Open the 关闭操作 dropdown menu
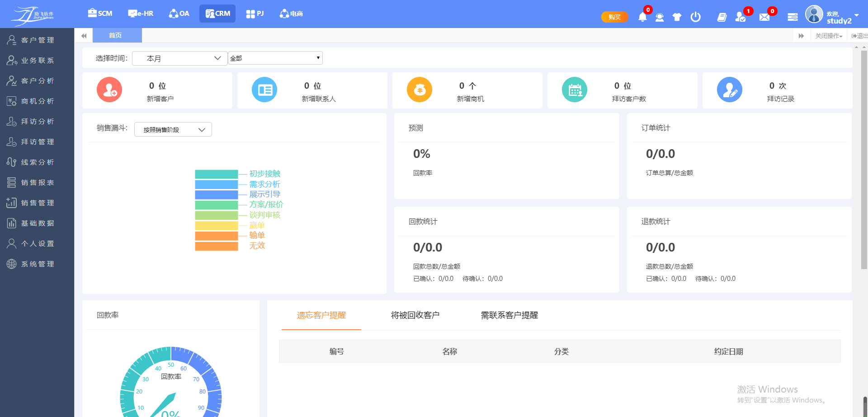This screenshot has height=417, width=868. pyautogui.click(x=829, y=36)
